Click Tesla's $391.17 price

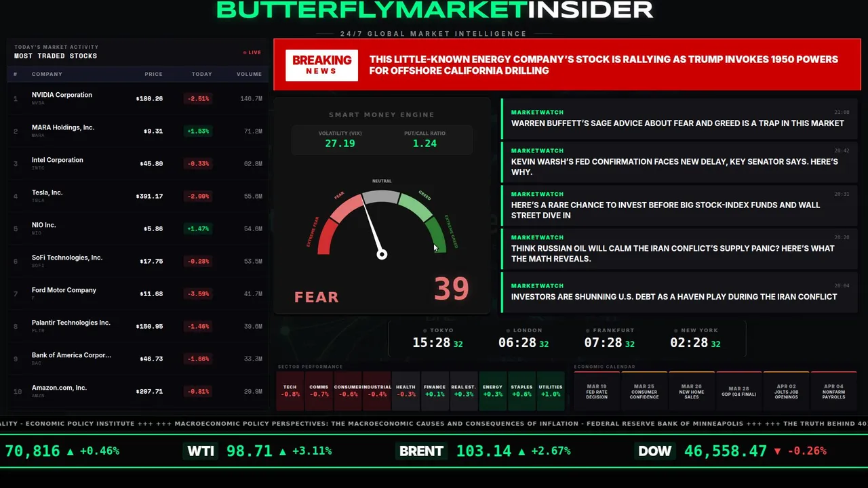point(149,196)
